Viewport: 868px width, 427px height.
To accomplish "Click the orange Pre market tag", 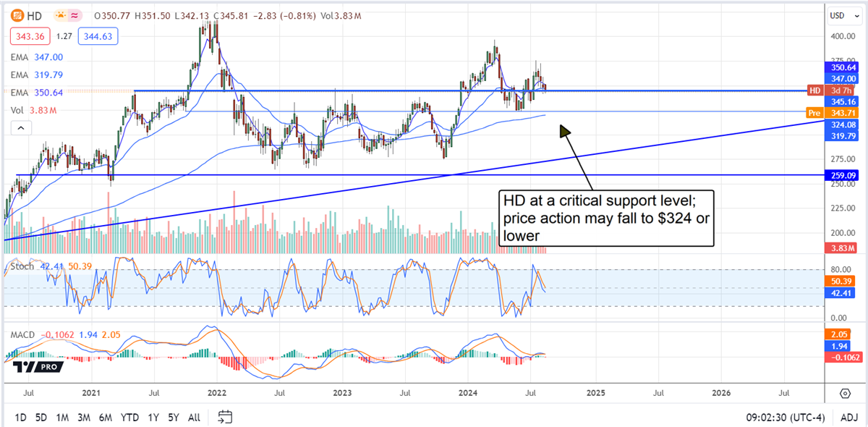I will click(814, 113).
